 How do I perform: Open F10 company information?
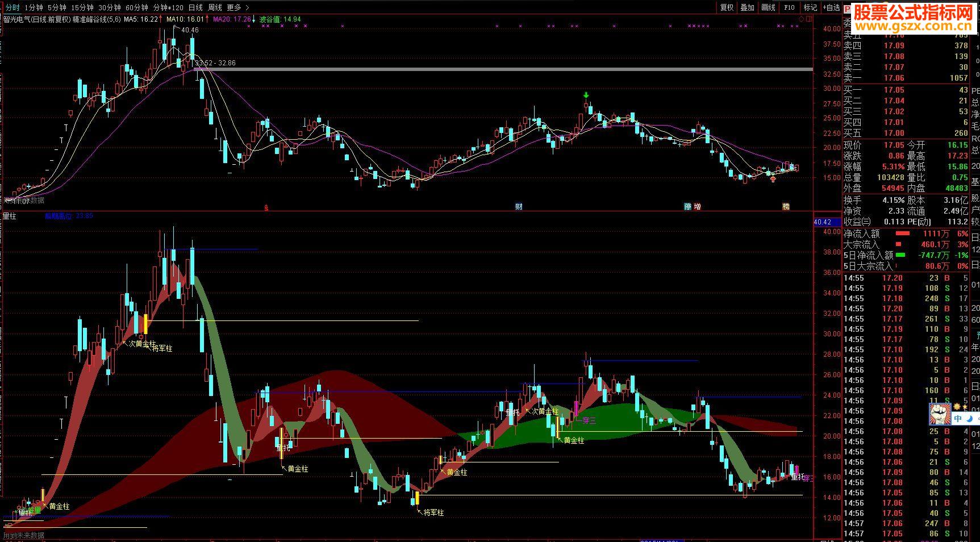(x=789, y=7)
